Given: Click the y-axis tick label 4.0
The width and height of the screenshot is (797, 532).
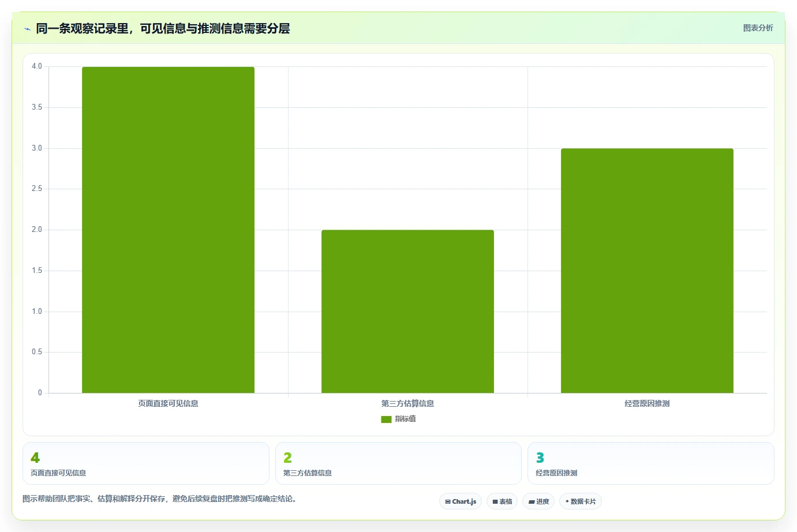Looking at the screenshot, I should coord(37,66).
